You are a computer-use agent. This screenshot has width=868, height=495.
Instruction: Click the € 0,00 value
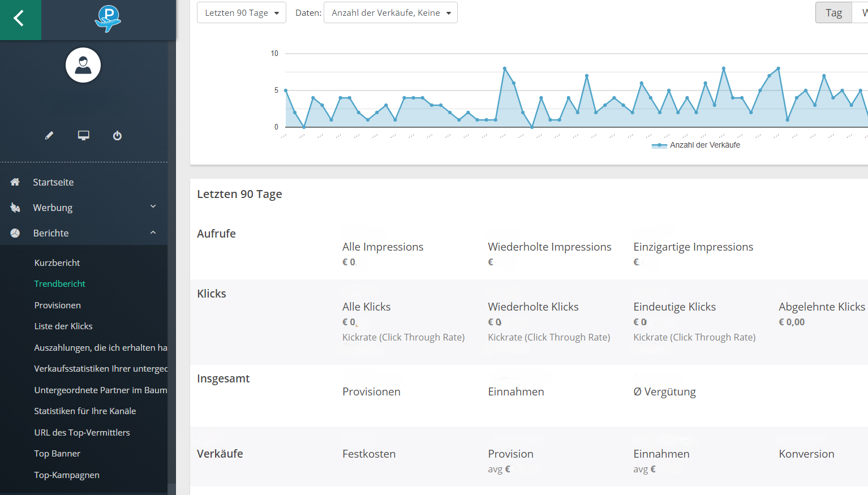[792, 322]
